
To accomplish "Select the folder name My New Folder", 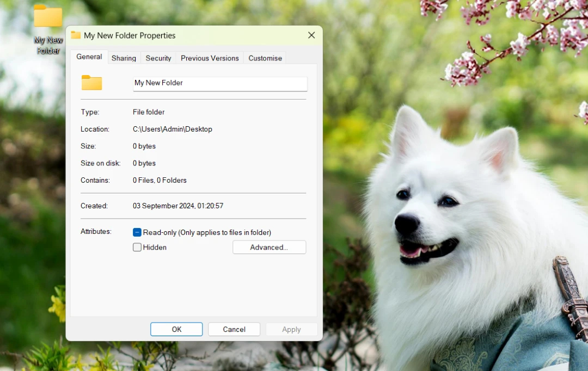I will 158,83.
